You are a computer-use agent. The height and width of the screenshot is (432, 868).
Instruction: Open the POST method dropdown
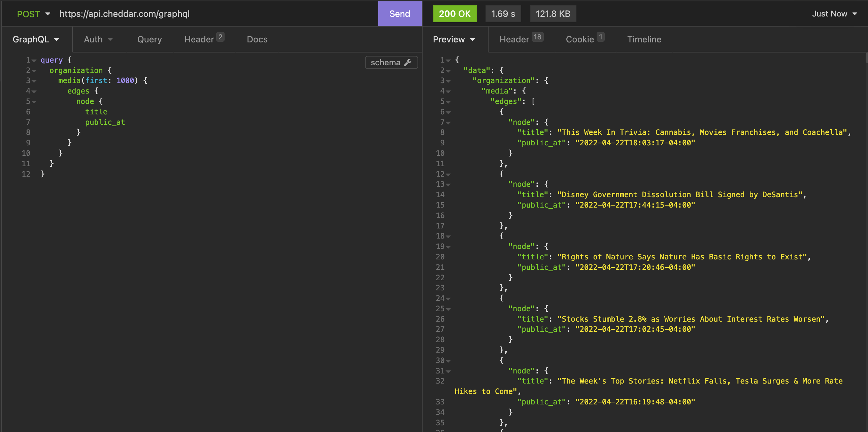coord(33,14)
